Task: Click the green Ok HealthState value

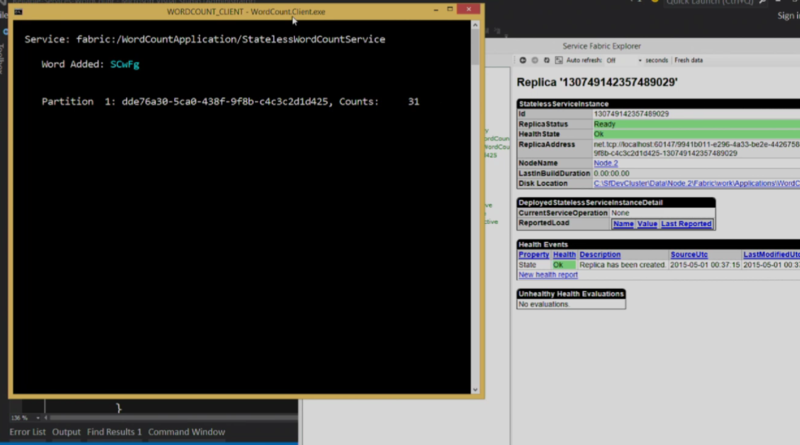Action: coord(696,135)
